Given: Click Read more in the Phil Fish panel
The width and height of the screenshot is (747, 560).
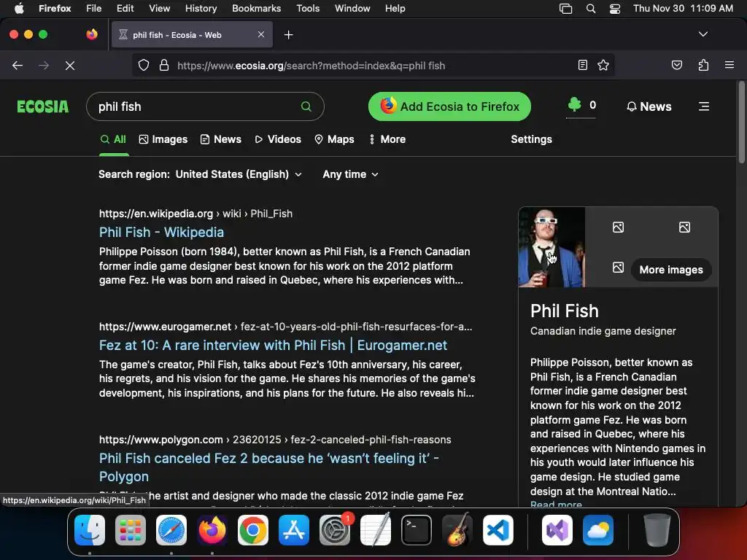Looking at the screenshot, I should click(x=556, y=503).
